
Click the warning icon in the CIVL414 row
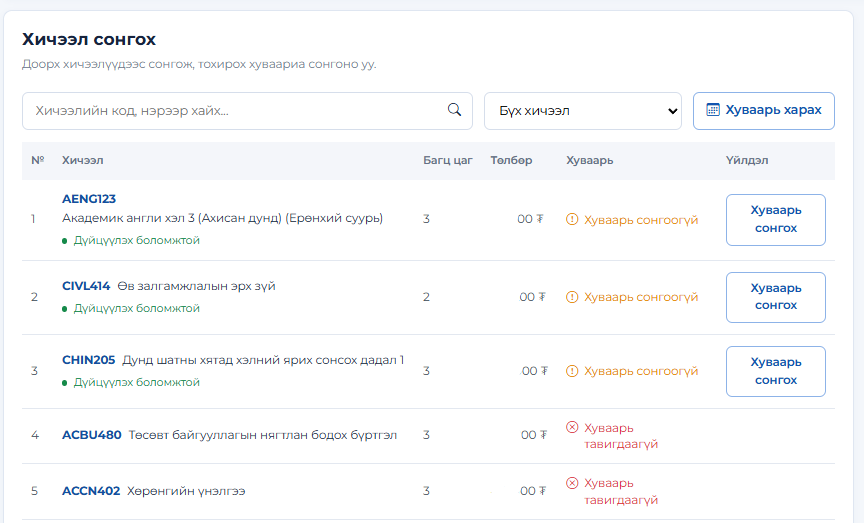[572, 297]
